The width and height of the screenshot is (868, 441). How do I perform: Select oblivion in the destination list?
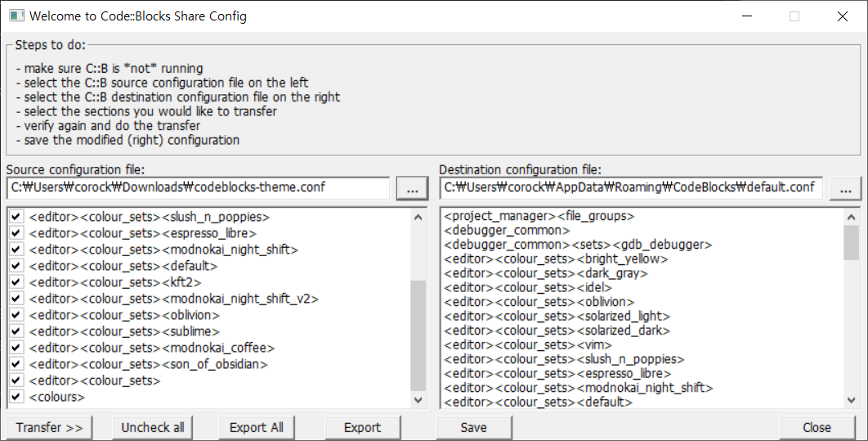click(539, 303)
